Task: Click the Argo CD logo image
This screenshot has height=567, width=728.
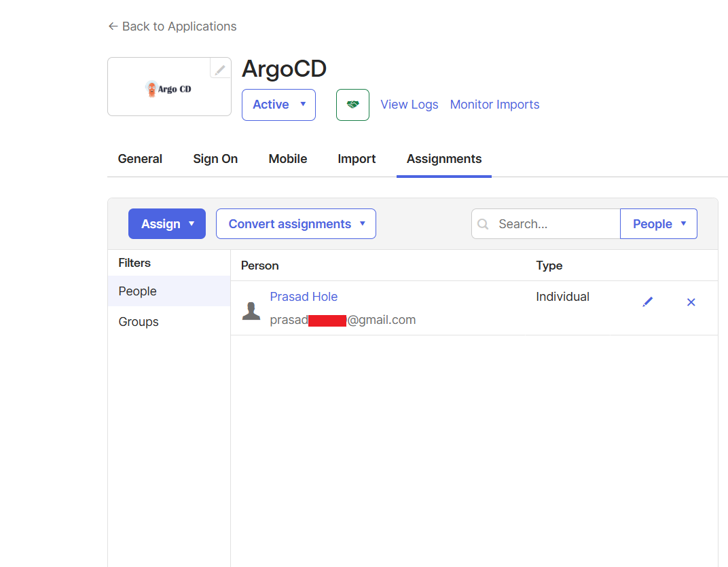Action: [168, 89]
